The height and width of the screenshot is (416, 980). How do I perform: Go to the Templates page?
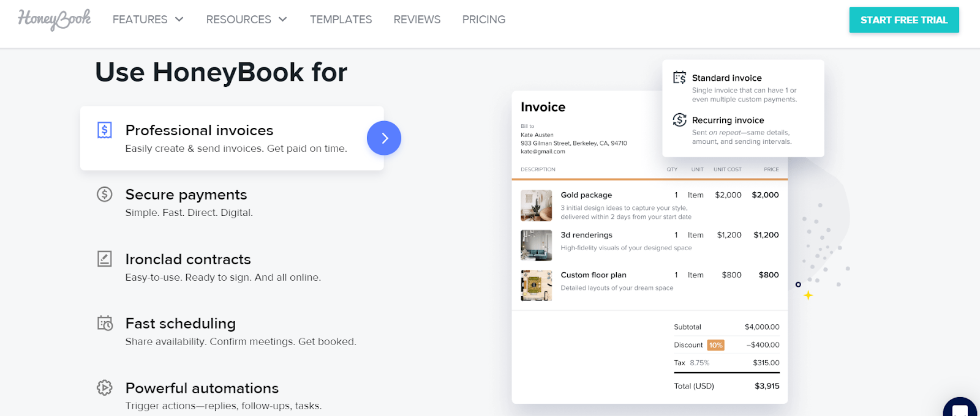tap(341, 20)
